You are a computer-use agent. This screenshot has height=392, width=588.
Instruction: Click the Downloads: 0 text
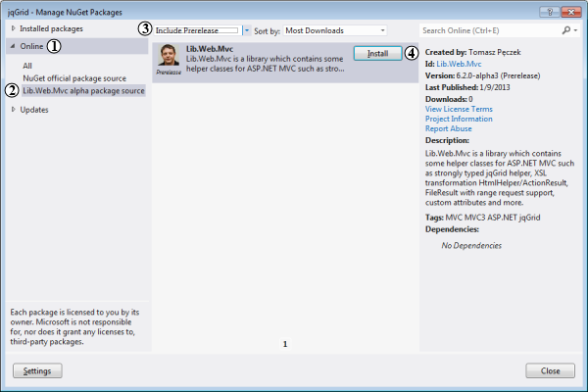point(449,99)
